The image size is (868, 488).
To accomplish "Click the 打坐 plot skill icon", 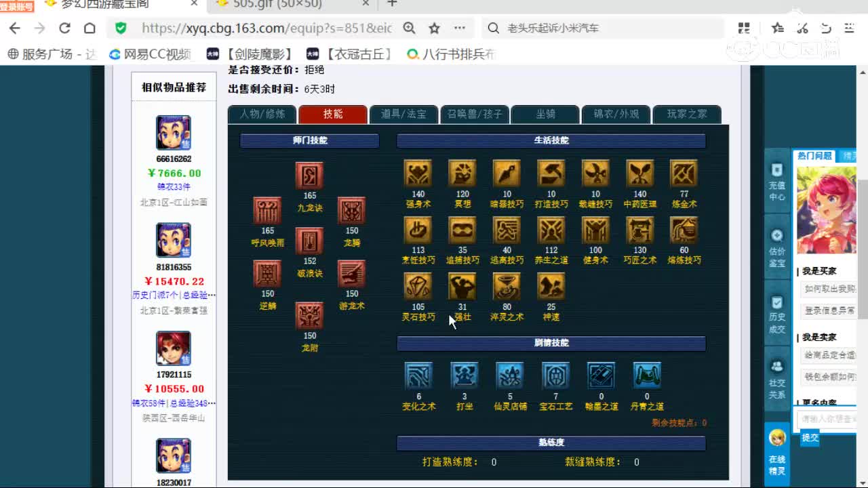I will (464, 374).
